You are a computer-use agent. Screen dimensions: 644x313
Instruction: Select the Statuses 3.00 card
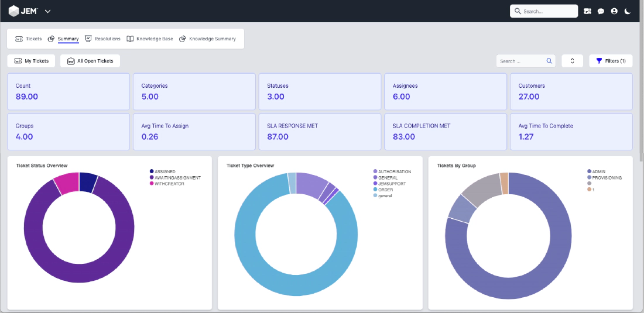coord(320,91)
